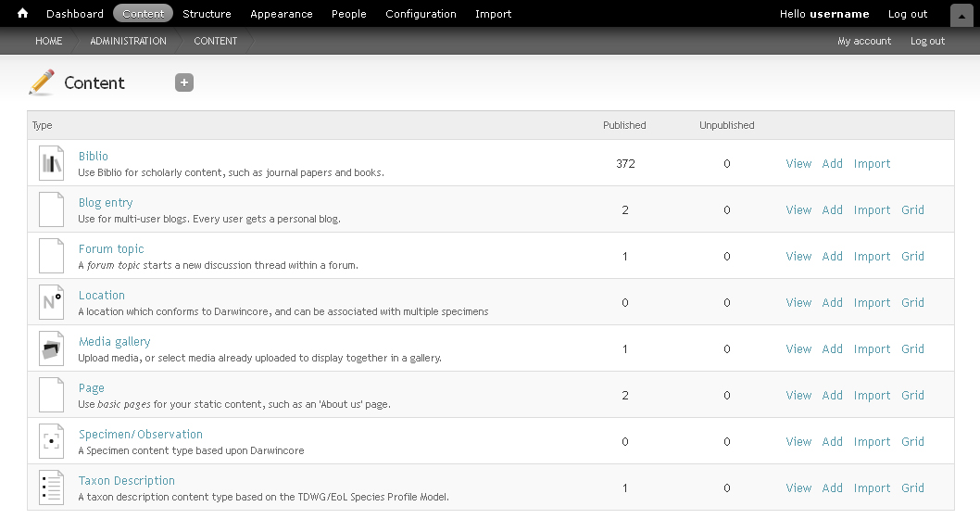The width and height of the screenshot is (980, 519).
Task: Click the home icon in the admin bar
Action: pos(22,13)
